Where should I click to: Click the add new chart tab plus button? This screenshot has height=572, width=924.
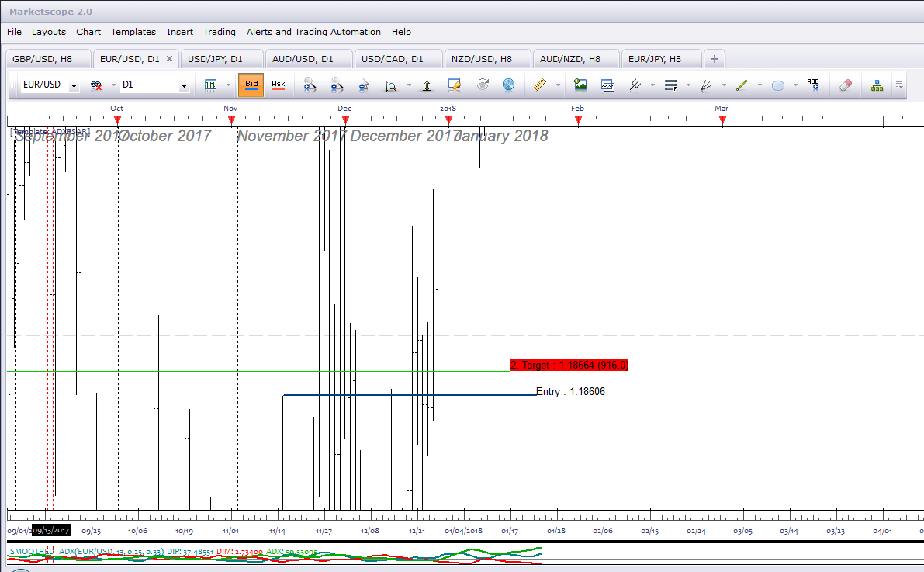715,59
